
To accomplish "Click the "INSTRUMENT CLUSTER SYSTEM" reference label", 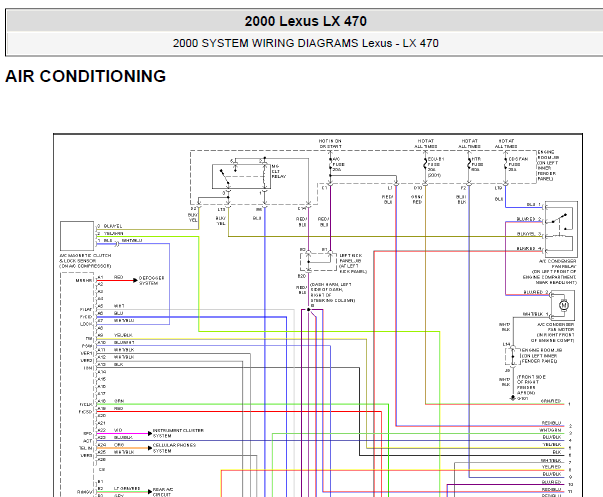I will tap(178, 433).
